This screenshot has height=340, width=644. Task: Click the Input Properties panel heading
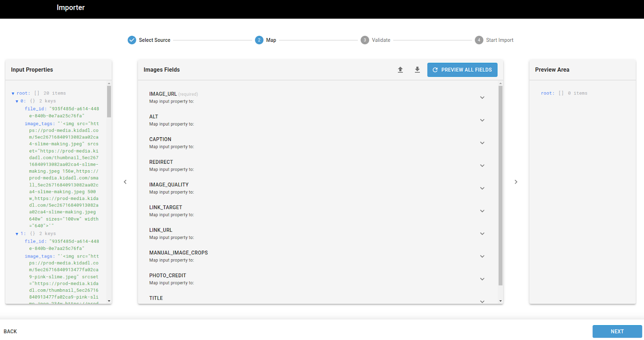[32, 70]
